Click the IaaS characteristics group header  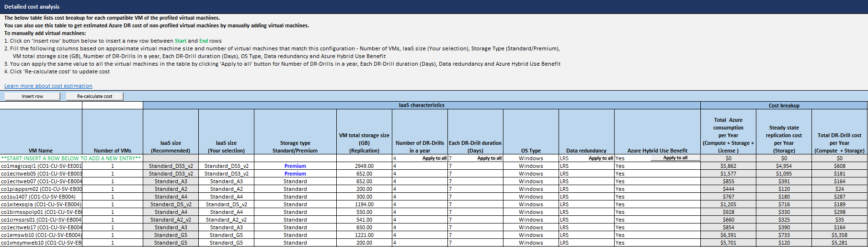[x=422, y=105]
